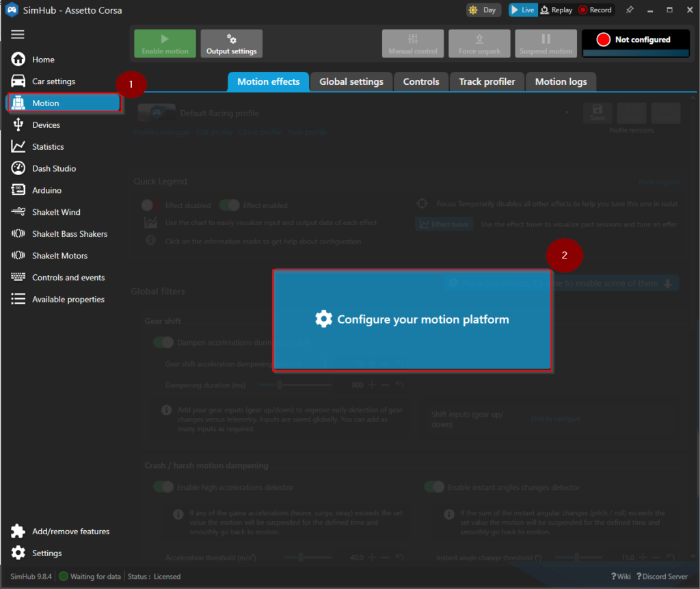Reset the Dampening duration value
This screenshot has width=700, height=589.
tap(399, 384)
